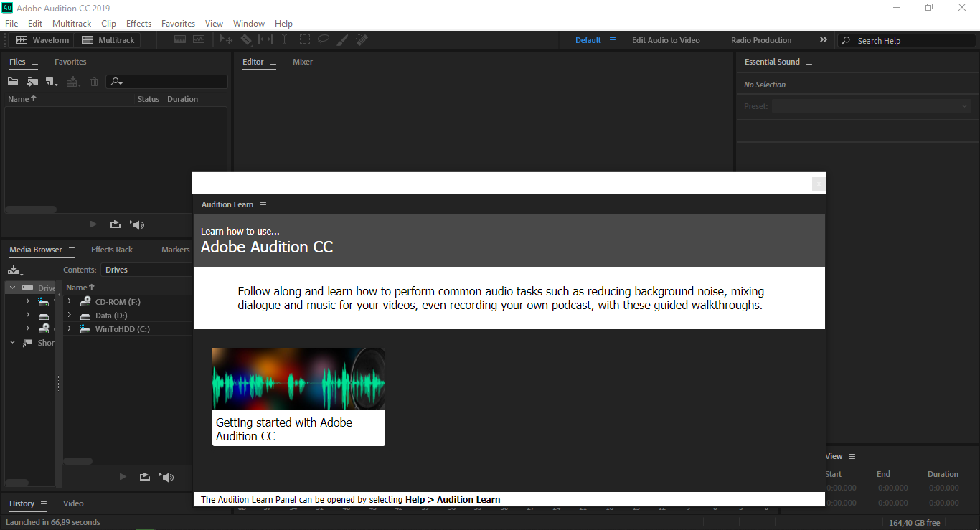Switch to Waveform view
The height and width of the screenshot is (530, 980).
click(x=42, y=39)
